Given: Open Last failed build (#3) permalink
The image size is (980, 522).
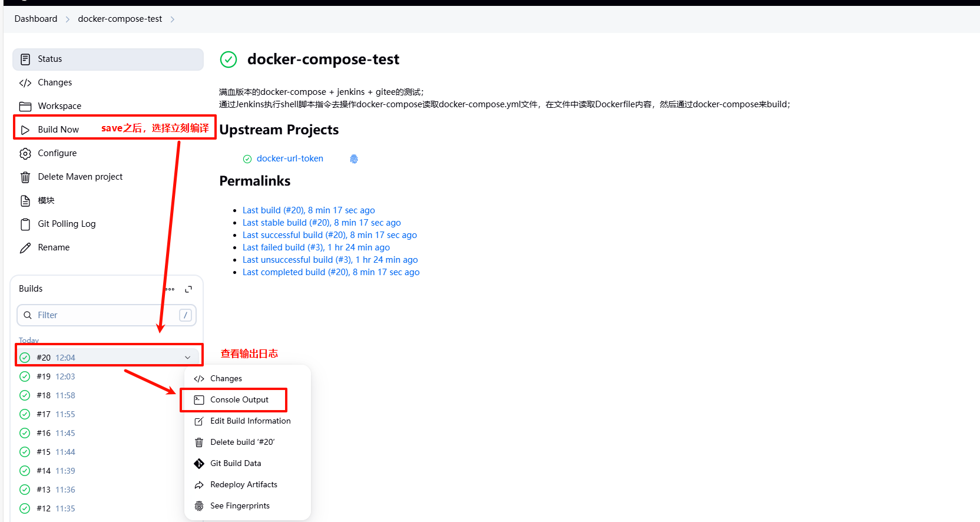Looking at the screenshot, I should 316,247.
